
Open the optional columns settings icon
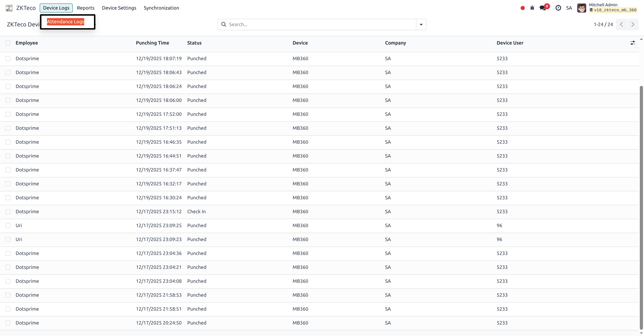click(633, 43)
